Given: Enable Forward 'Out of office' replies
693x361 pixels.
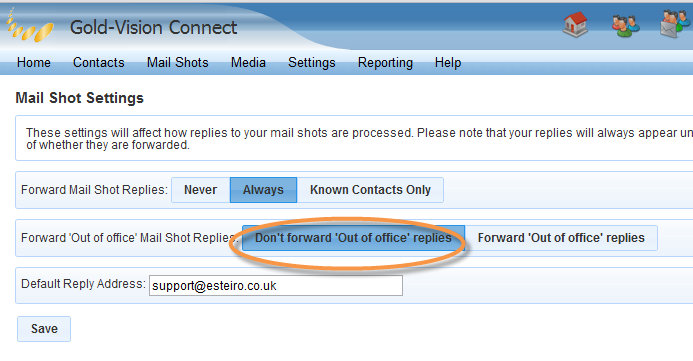Looking at the screenshot, I should tap(561, 238).
